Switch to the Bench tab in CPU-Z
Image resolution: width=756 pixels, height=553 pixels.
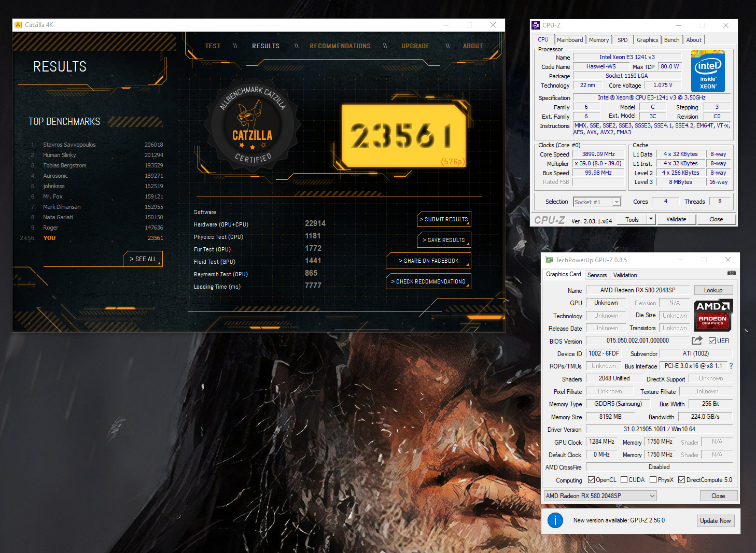(x=671, y=40)
